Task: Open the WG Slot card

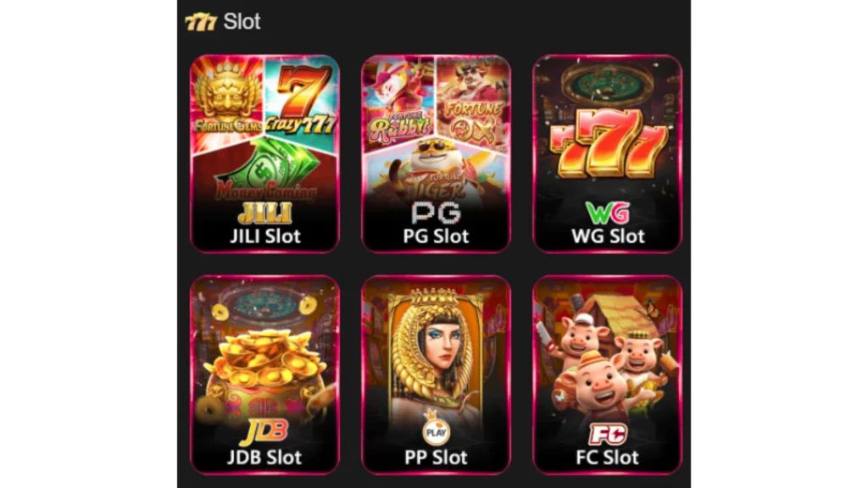Action: [x=607, y=154]
